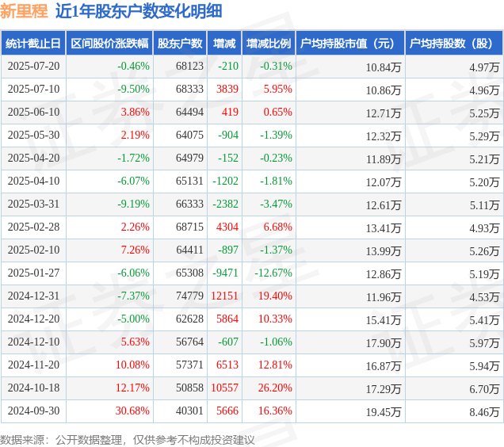Image resolution: width=504 pixels, height=447 pixels.
Task: Select the date cell 2024-09-30
Action: [x=34, y=411]
